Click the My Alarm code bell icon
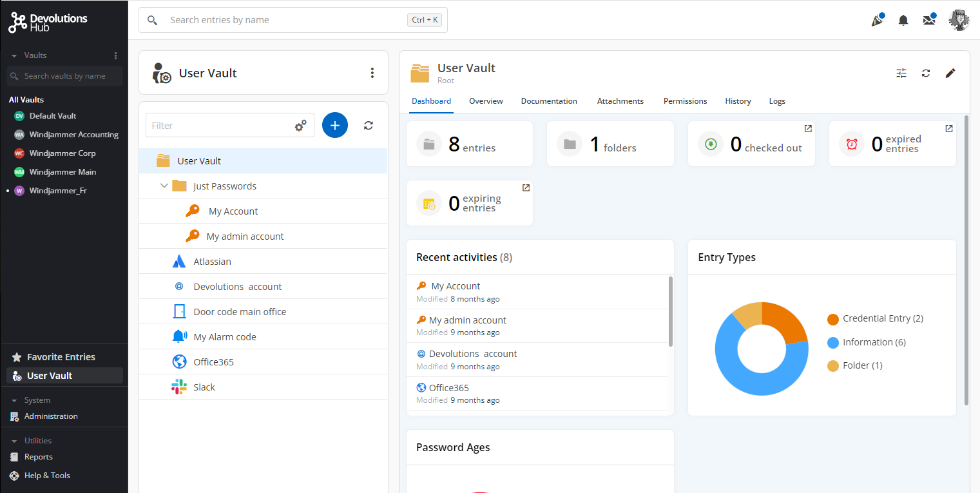This screenshot has height=493, width=980. 179,336
